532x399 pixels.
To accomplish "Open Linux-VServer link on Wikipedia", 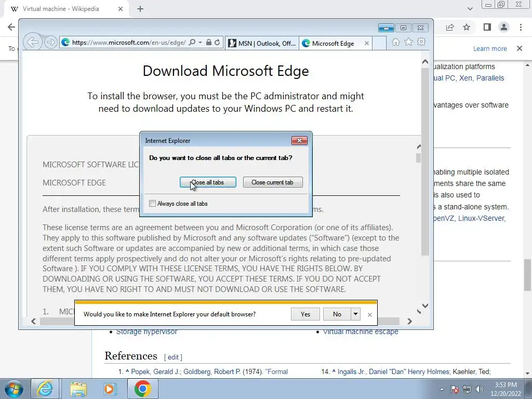I will point(482,218).
